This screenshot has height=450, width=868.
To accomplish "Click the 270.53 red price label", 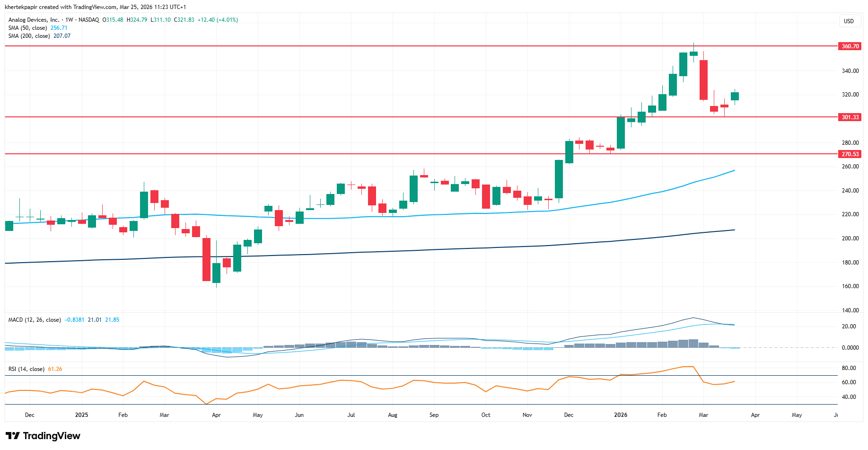I will pyautogui.click(x=850, y=154).
